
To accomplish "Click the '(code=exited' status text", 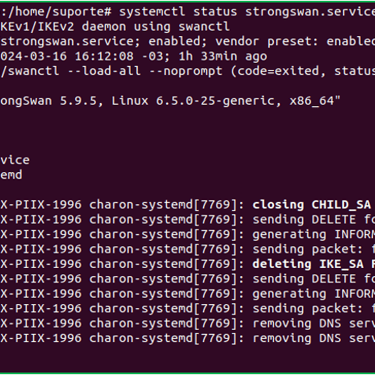I will click(x=278, y=71).
